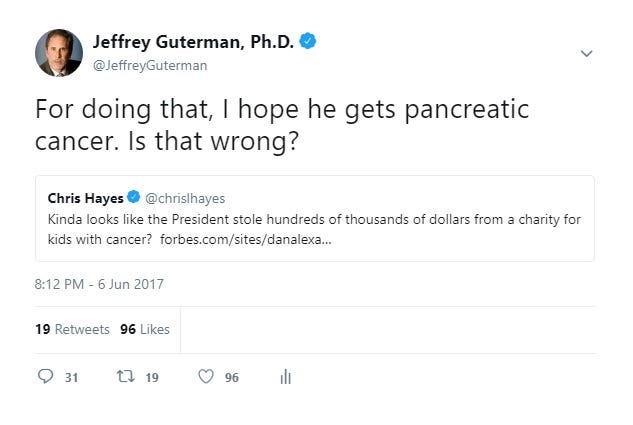The image size is (633, 425).
Task: Click Jeffrey Guterman's blue verified badge
Action: 308,41
